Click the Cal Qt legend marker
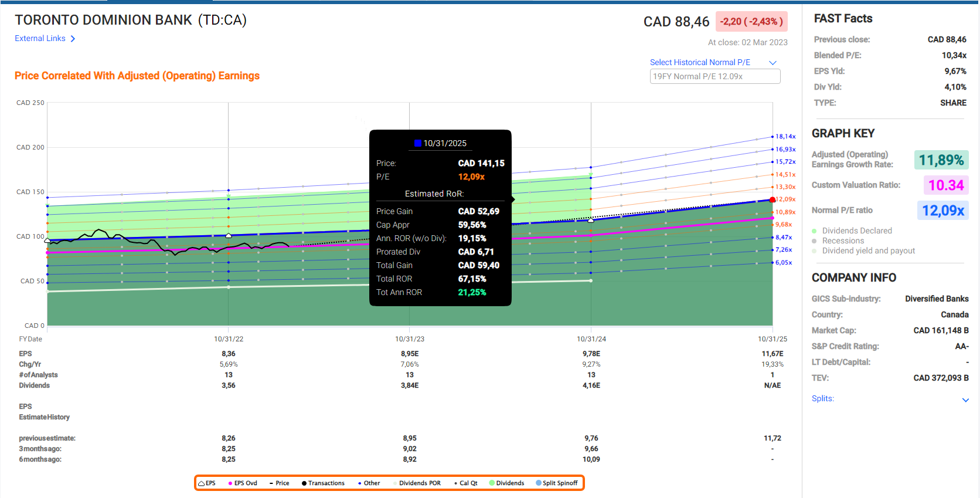This screenshot has height=498, width=980. [455, 483]
